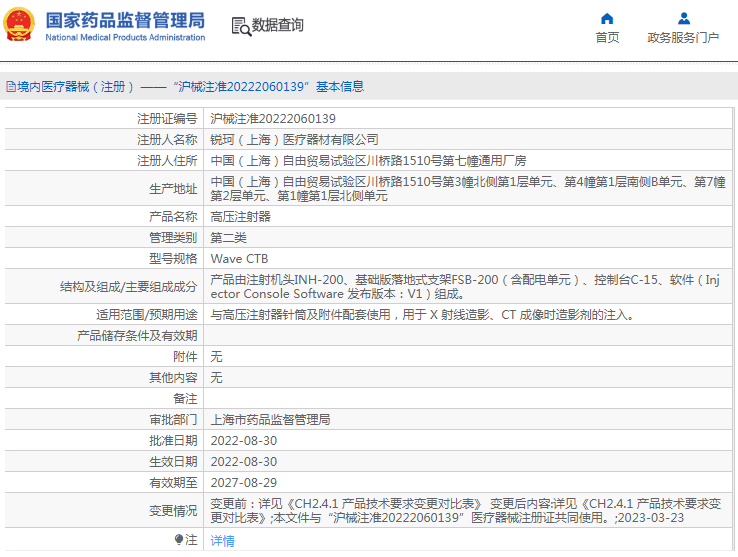Screen dimensions: 738x557
Task: Click National Medical Products Administration subtitle
Action: (x=125, y=37)
